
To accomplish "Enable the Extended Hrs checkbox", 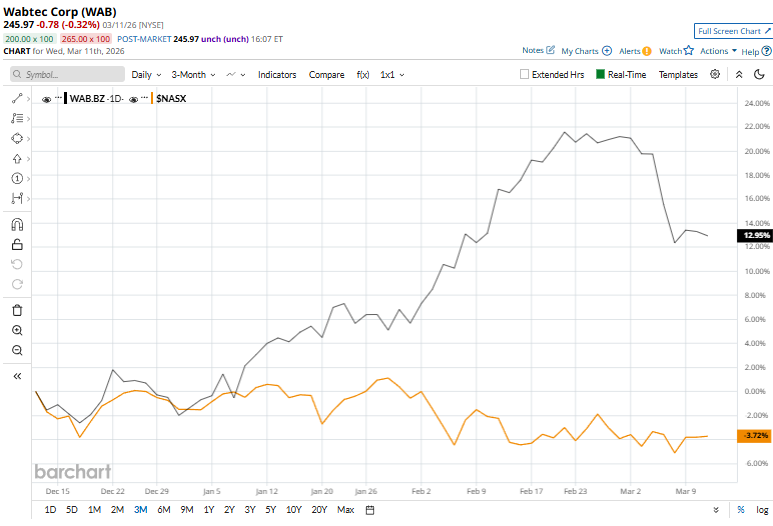I will 524,74.
